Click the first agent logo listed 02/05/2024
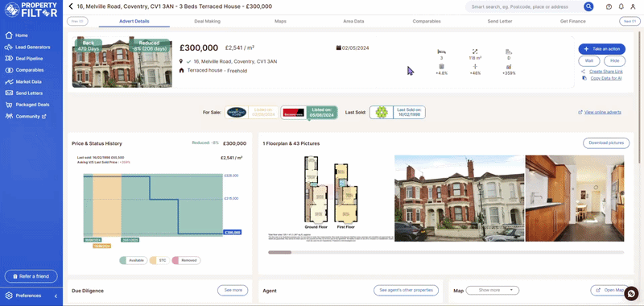Screen dimensions: 644x306 tap(237, 112)
